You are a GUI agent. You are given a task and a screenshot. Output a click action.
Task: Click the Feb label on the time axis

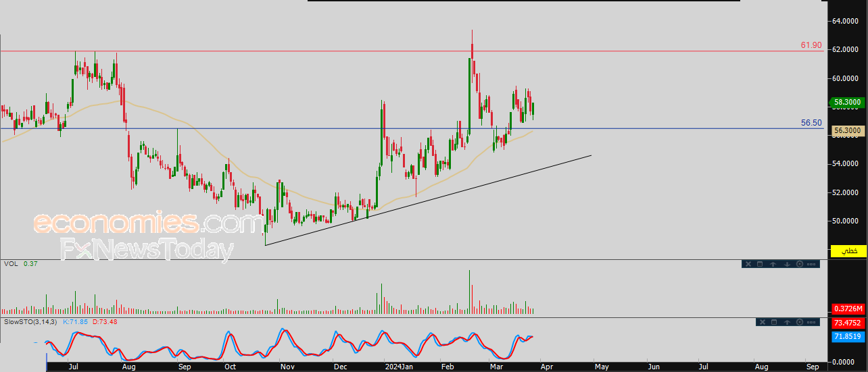(x=448, y=367)
